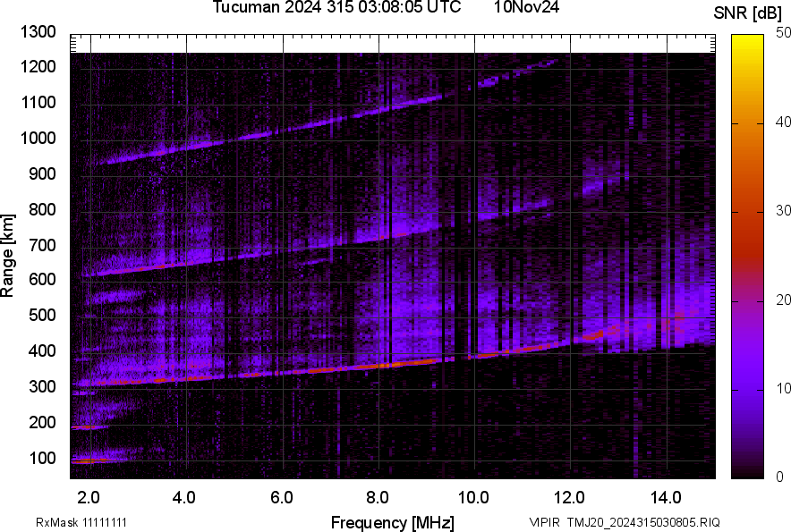Image resolution: width=791 pixels, height=532 pixels.
Task: Click the frequency tick label '12.0'
Action: (569, 498)
